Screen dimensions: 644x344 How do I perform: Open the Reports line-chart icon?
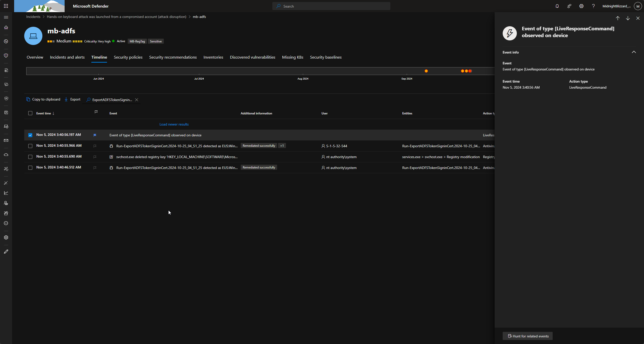(6, 193)
